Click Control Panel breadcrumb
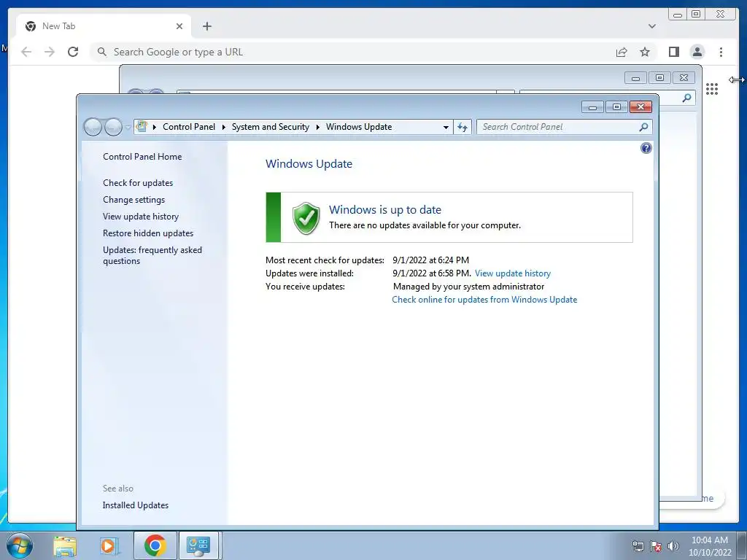Screen dimensions: 747x560 189,127
